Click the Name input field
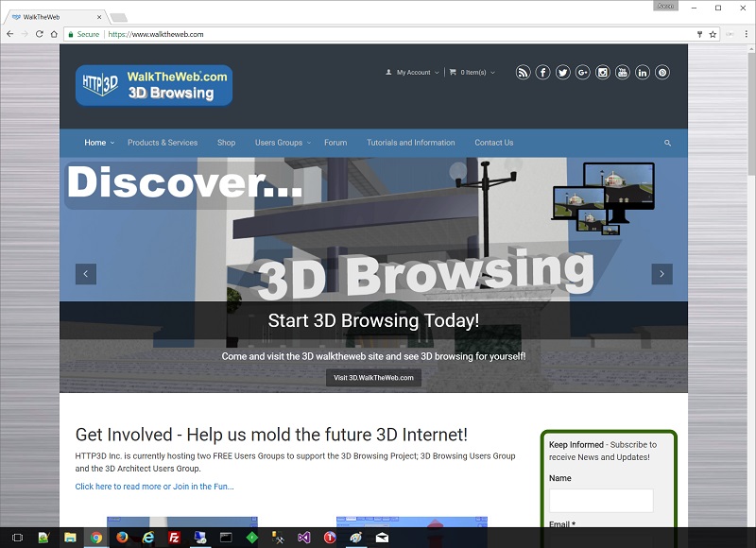Image resolution: width=756 pixels, height=548 pixels. pos(601,500)
